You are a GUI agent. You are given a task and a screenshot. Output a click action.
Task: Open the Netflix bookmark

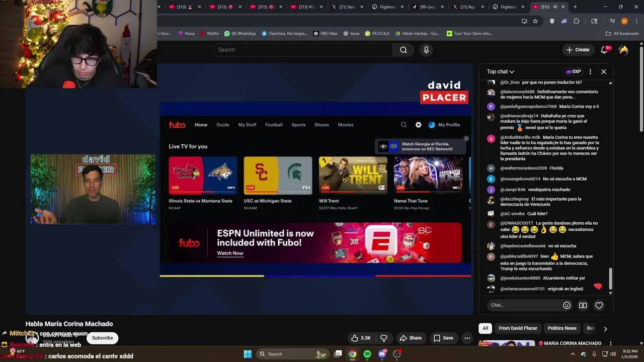click(x=209, y=34)
